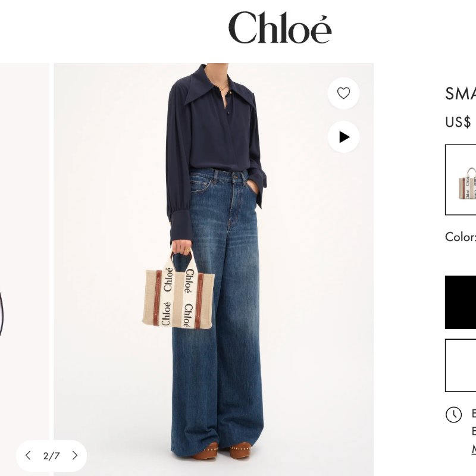Screen dimensions: 476x476
Task: Click the 2/7 image counter
Action: point(51,456)
